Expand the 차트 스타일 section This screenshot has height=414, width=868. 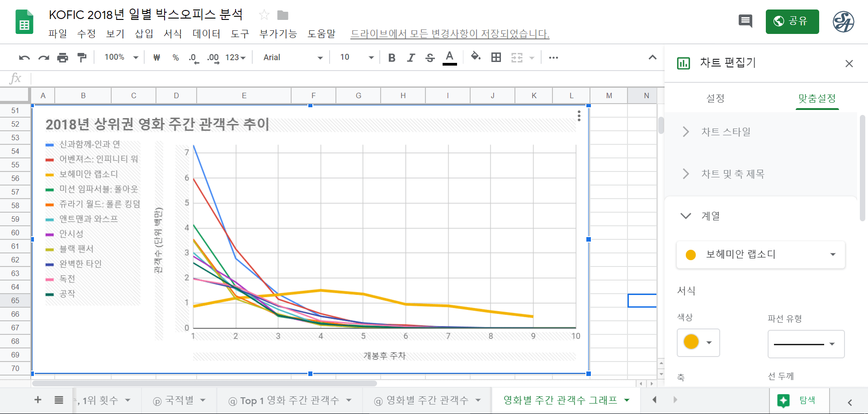[x=726, y=132]
